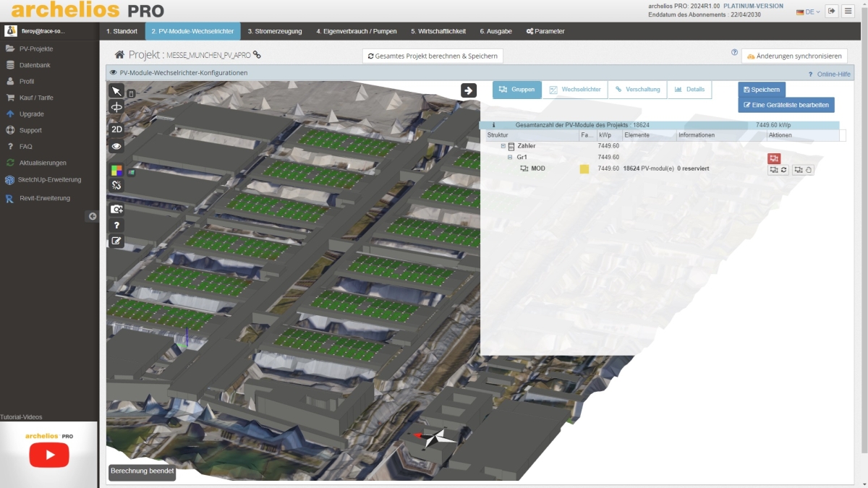Open the Parameter settings tab

coord(545,31)
